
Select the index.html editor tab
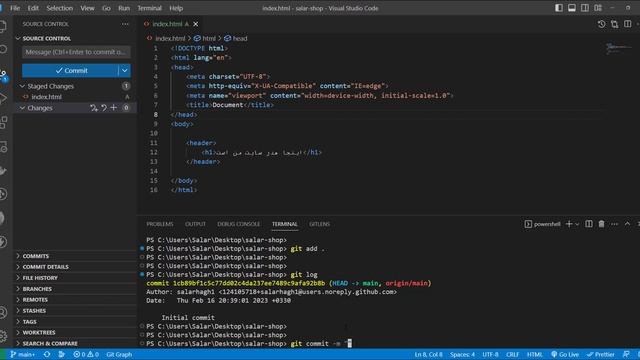(x=171, y=24)
